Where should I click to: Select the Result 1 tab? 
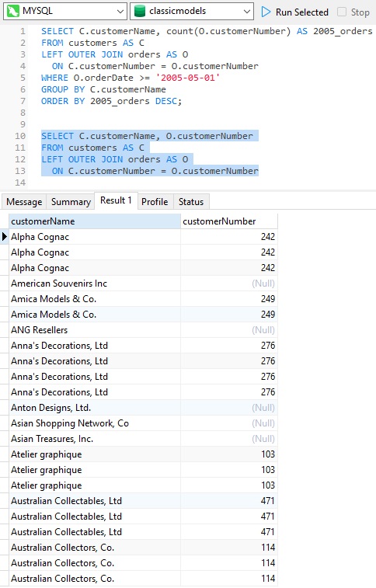pyautogui.click(x=116, y=200)
